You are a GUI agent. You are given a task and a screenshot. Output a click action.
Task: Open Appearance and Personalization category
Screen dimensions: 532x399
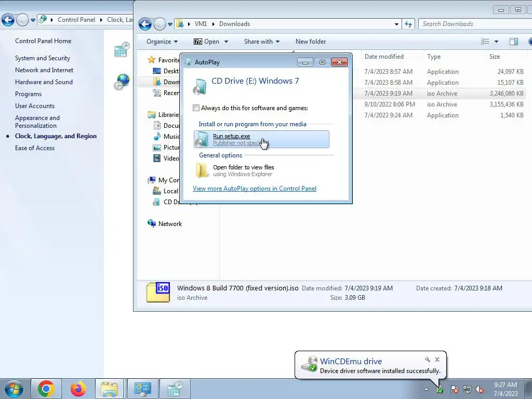click(37, 122)
